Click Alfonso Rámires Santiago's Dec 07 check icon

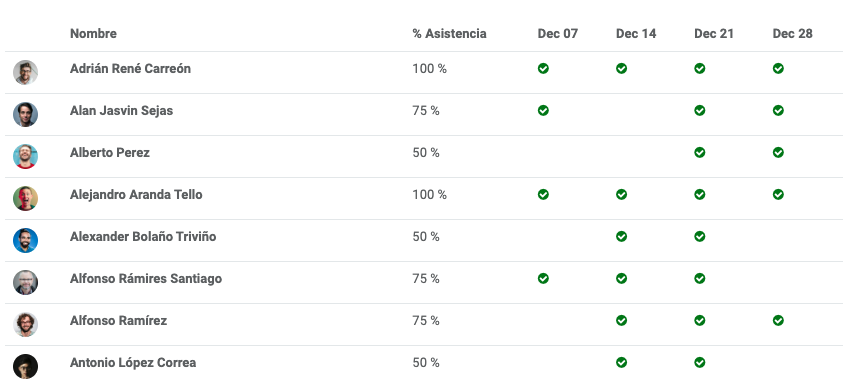(x=543, y=278)
